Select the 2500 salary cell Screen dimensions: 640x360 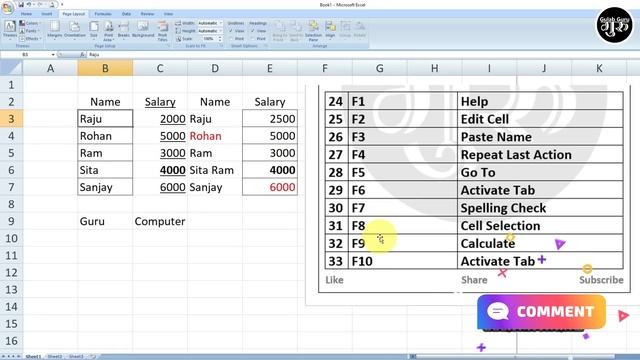tap(270, 119)
